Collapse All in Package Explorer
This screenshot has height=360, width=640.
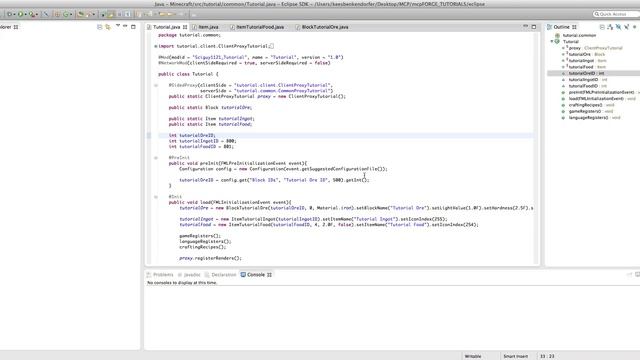100,27
